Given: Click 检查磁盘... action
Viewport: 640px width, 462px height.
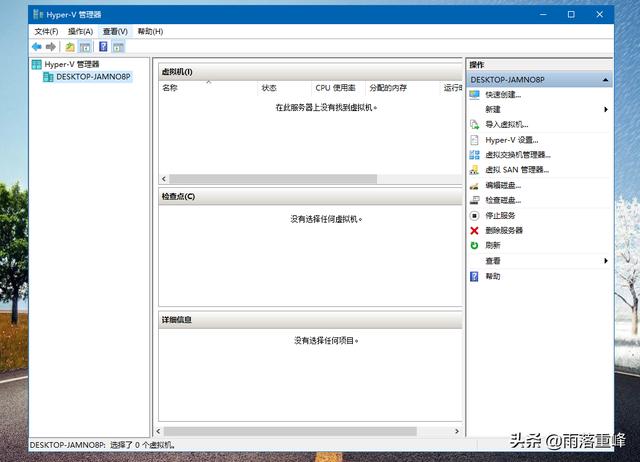Looking at the screenshot, I should (503, 200).
